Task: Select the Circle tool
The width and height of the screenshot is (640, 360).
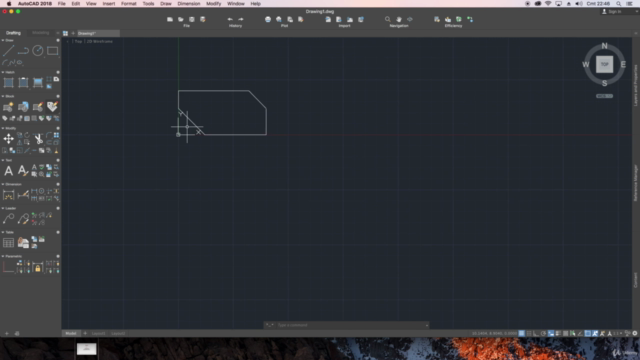Action: pos(38,51)
